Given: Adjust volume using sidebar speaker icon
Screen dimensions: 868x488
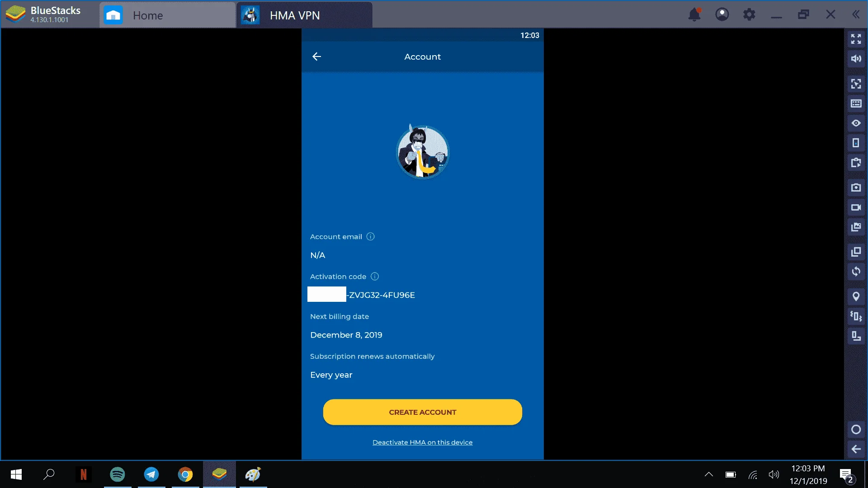Looking at the screenshot, I should tap(856, 59).
